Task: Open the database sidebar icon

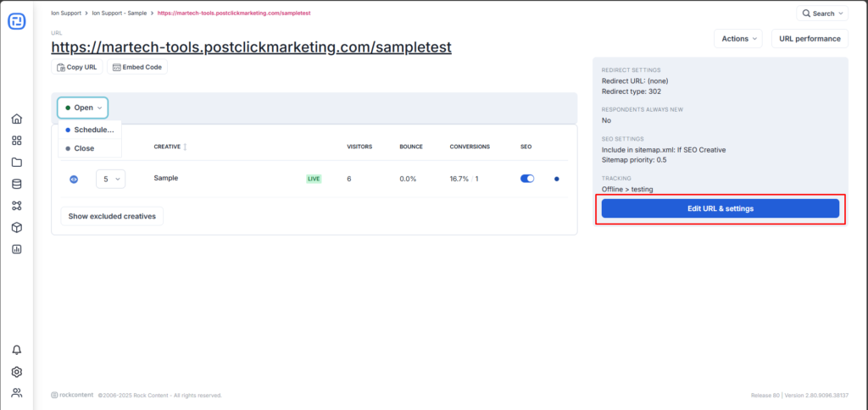Action: pos(17,185)
